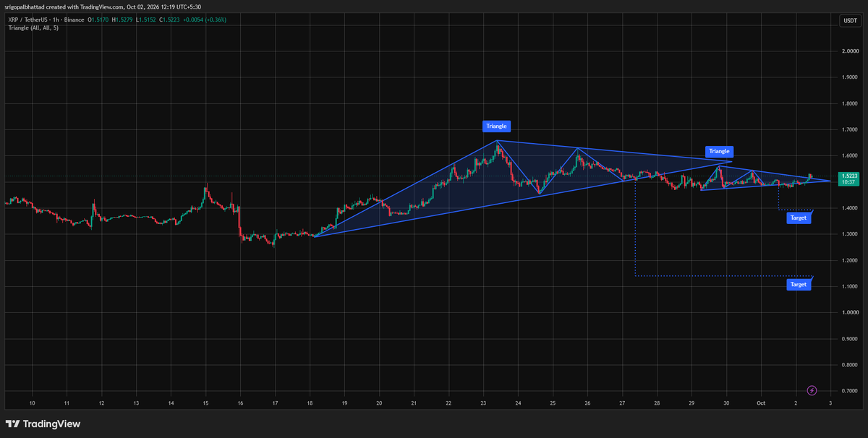Click the Target label near 1.3500
This screenshot has height=438, width=868.
[x=799, y=218]
